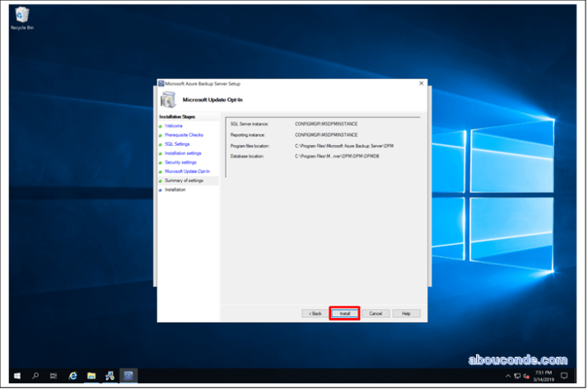Open Task View on the taskbar
588x389 pixels.
pyautogui.click(x=54, y=376)
